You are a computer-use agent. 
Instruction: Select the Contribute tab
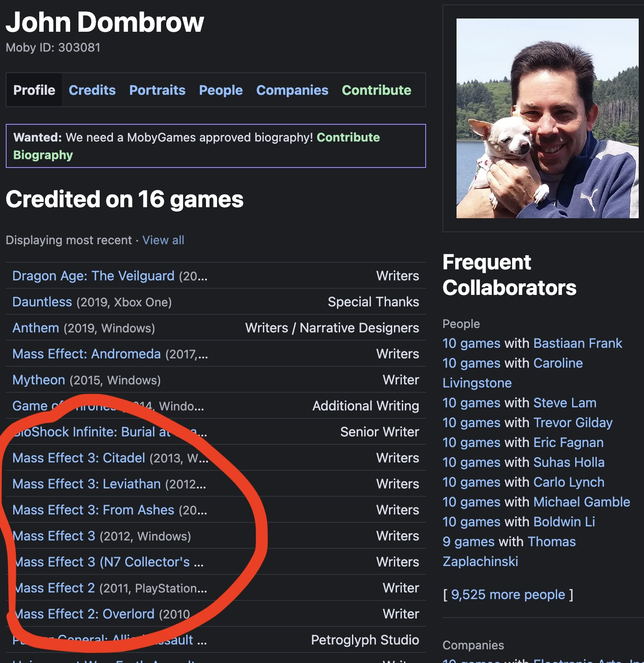(x=377, y=90)
